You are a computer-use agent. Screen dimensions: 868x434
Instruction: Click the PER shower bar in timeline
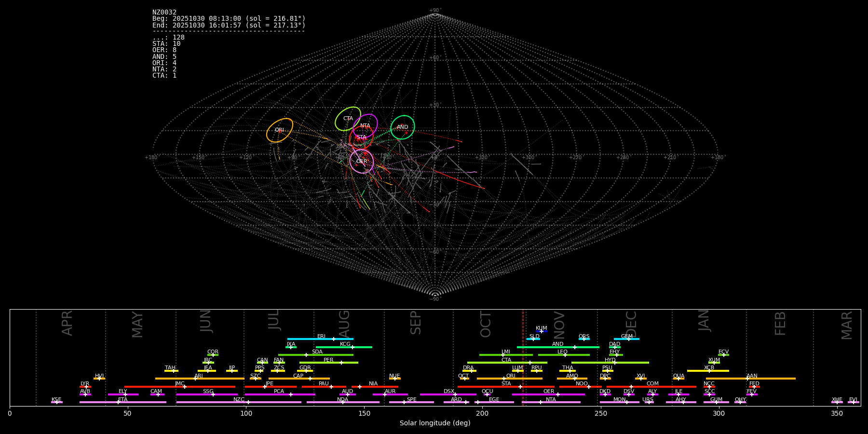(x=329, y=363)
